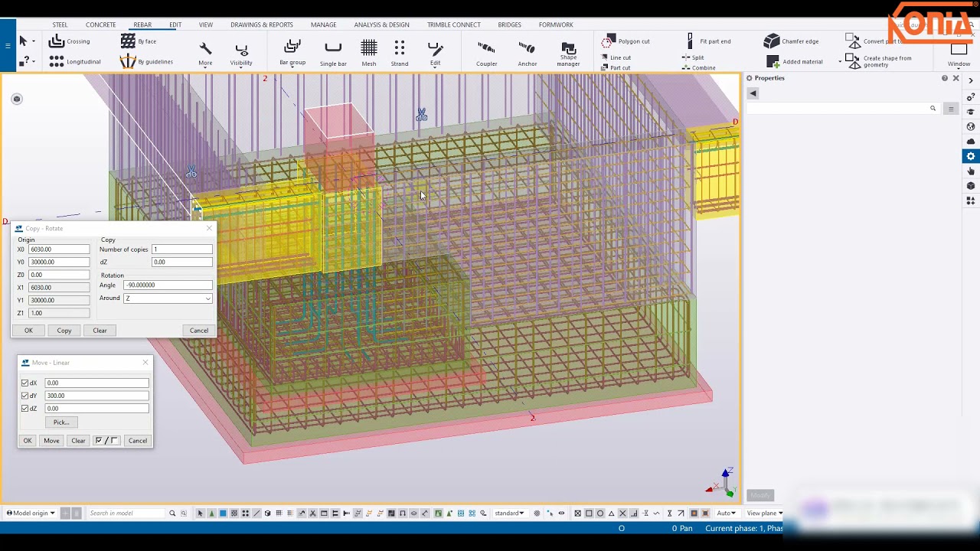Click the X0 origin field
This screenshot has height=551, width=980.
click(x=59, y=249)
